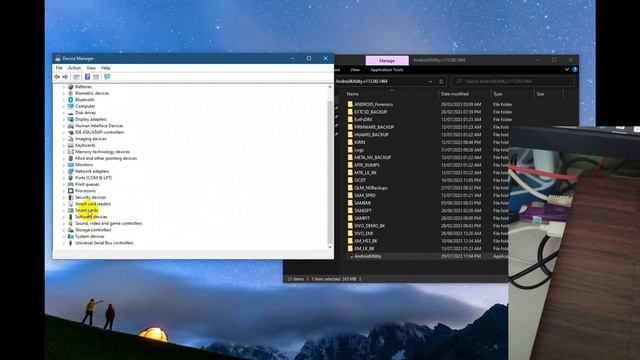Click the Monitors category icon
This screenshot has width=640, height=360.
coord(71,165)
